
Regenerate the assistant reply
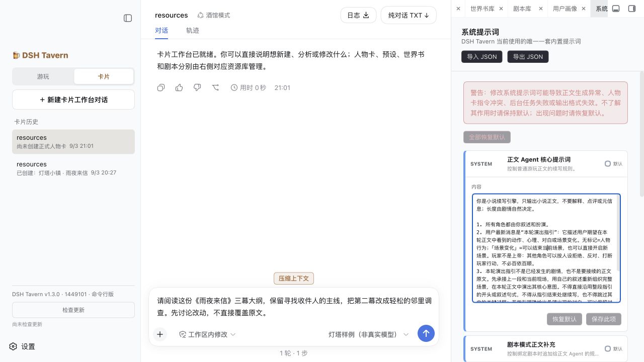click(215, 87)
